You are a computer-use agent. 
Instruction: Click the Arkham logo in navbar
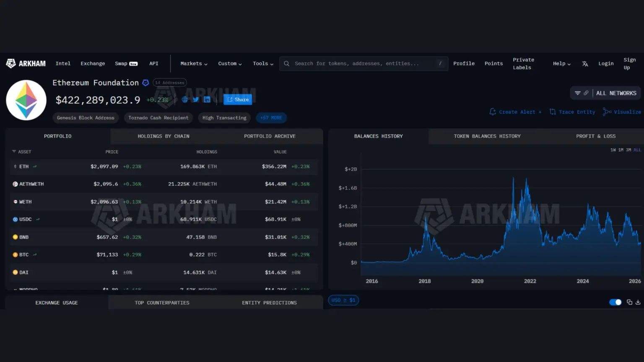pyautogui.click(x=26, y=64)
